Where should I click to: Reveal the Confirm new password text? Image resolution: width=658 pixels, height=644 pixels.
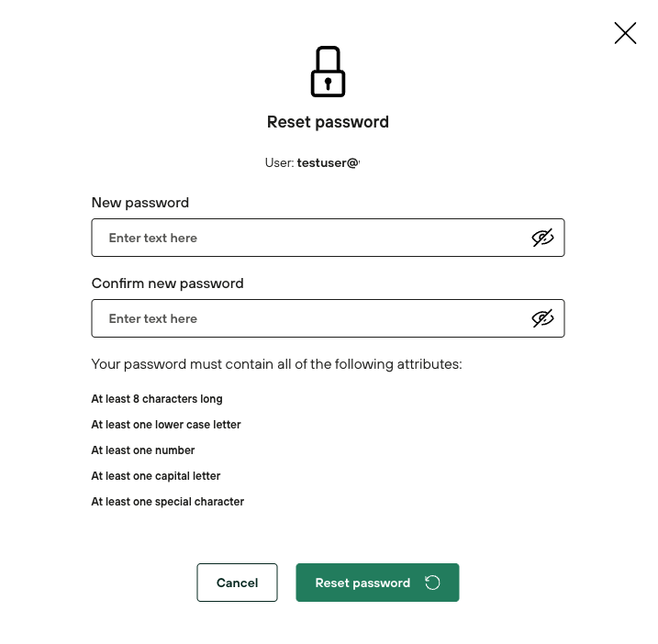[x=542, y=318]
